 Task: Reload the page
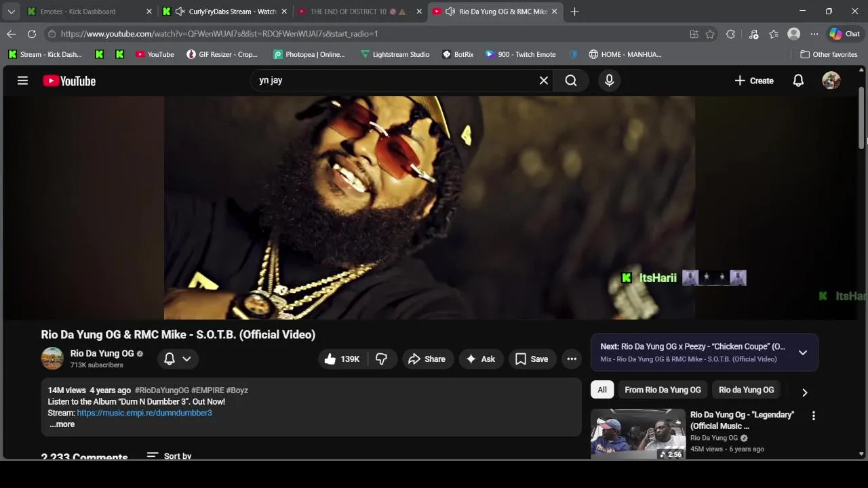(x=32, y=34)
